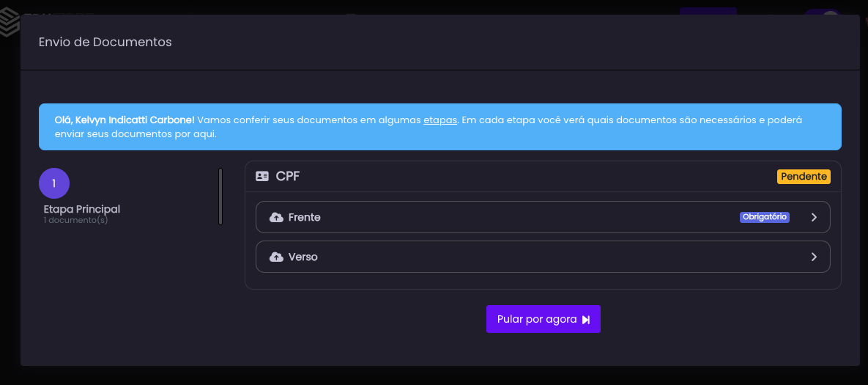
Task: Click the "1 documento(s)" step subtitle
Action: pyautogui.click(x=75, y=220)
